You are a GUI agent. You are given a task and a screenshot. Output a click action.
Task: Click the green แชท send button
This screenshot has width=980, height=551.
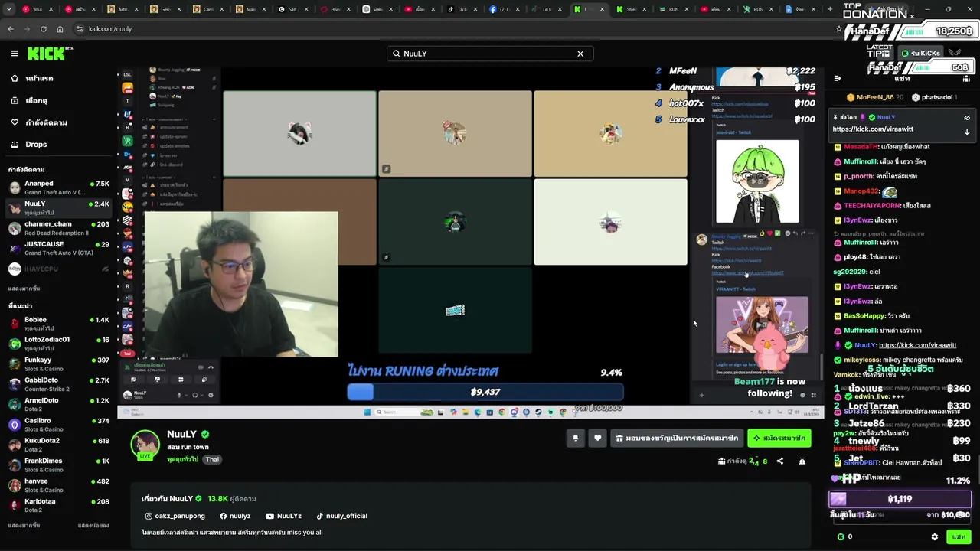959,537
